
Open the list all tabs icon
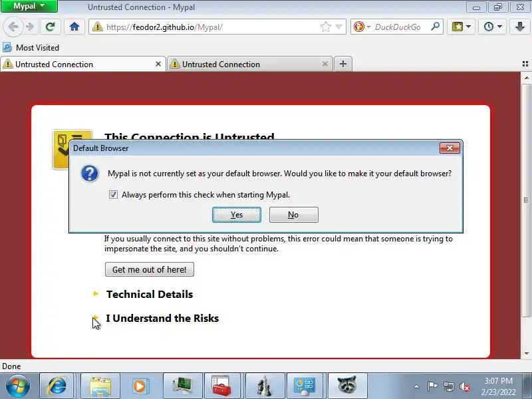(x=525, y=64)
